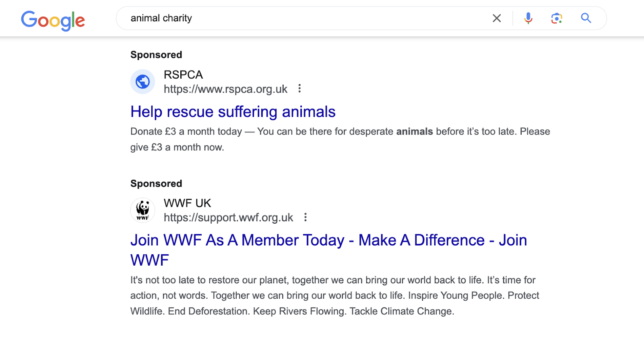This screenshot has height=347, width=644.
Task: Click the Google logo
Action: tap(53, 20)
